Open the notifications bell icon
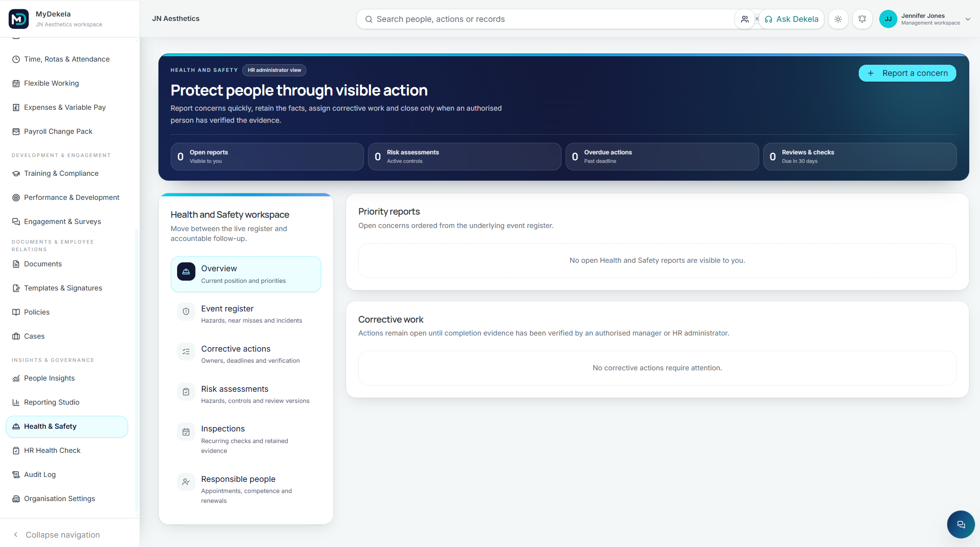 pos(862,19)
